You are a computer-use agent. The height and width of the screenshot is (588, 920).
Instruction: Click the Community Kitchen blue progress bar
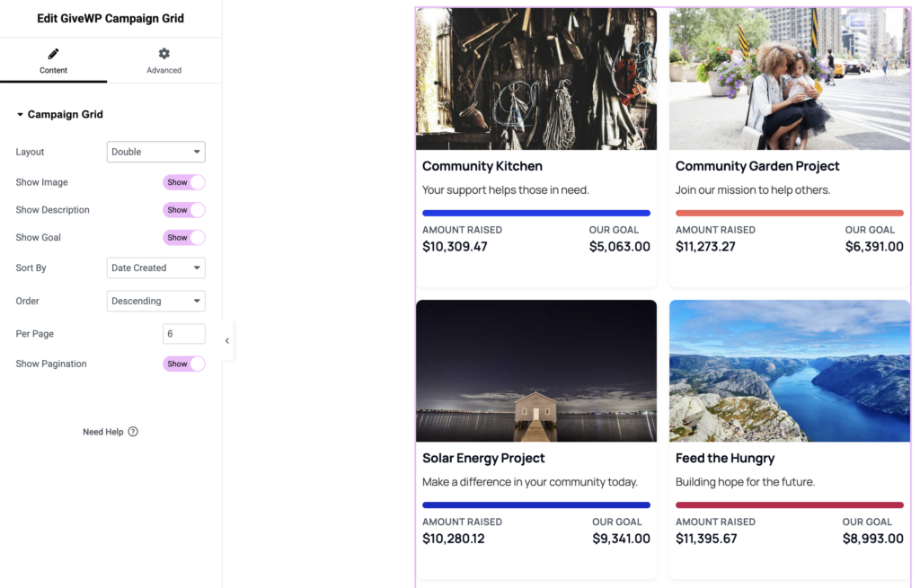[536, 214]
